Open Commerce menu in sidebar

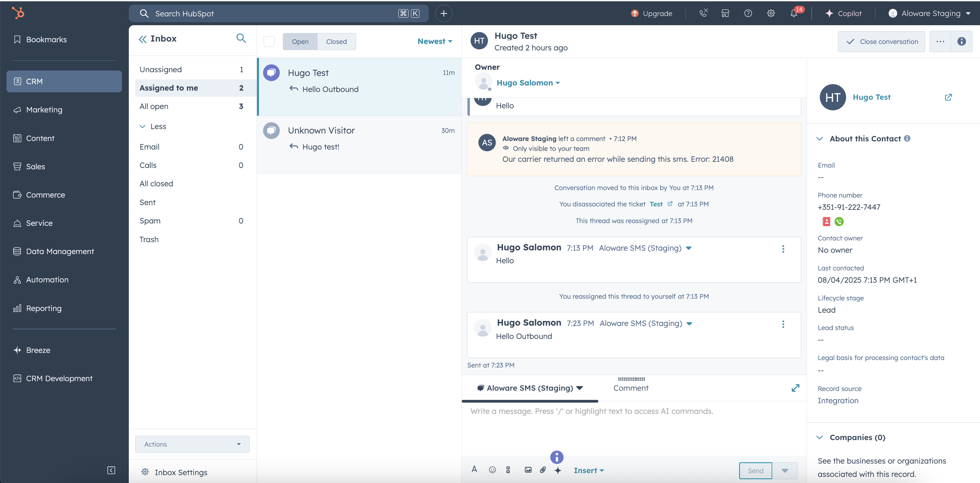[x=64, y=194]
